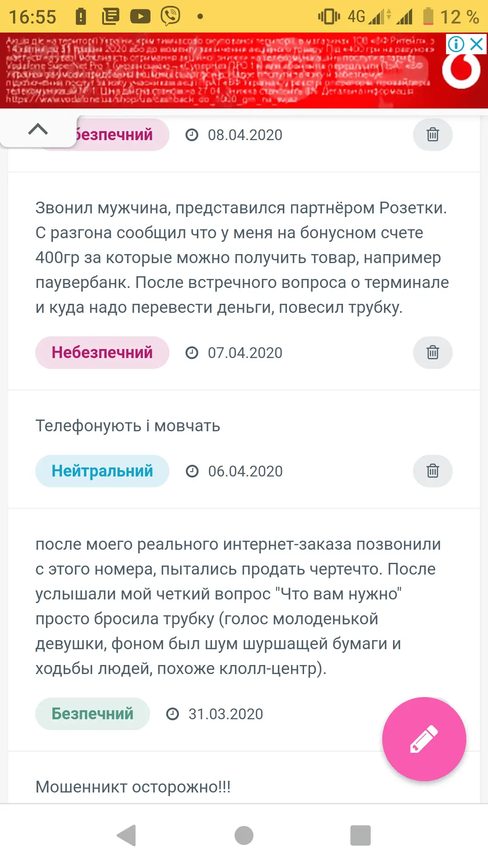The image size is (488, 868).
Task: Tap the pink pencil write-review button
Action: point(424,739)
